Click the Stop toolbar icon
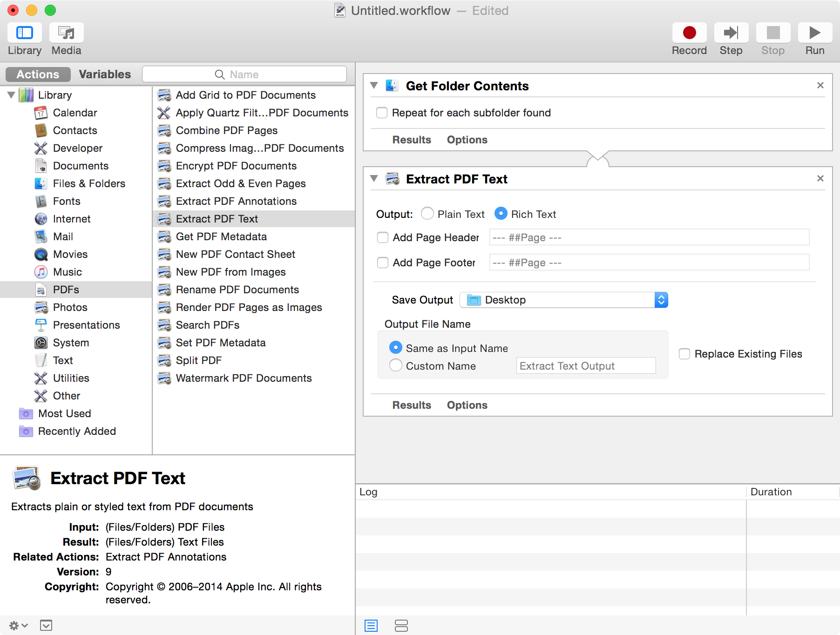 (773, 33)
